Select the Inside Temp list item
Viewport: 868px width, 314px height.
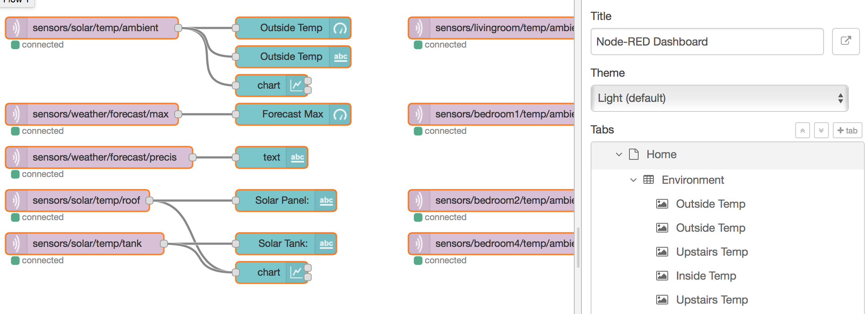tap(727, 276)
